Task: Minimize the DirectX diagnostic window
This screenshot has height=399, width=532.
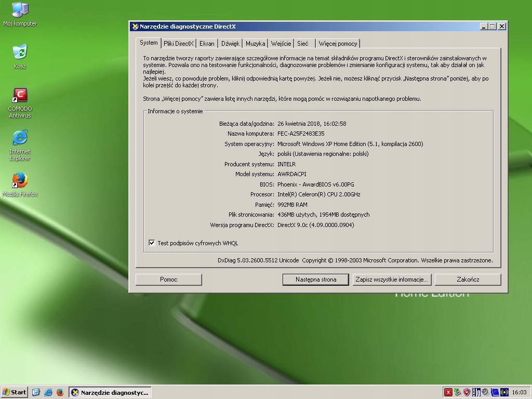Action: click(x=484, y=26)
